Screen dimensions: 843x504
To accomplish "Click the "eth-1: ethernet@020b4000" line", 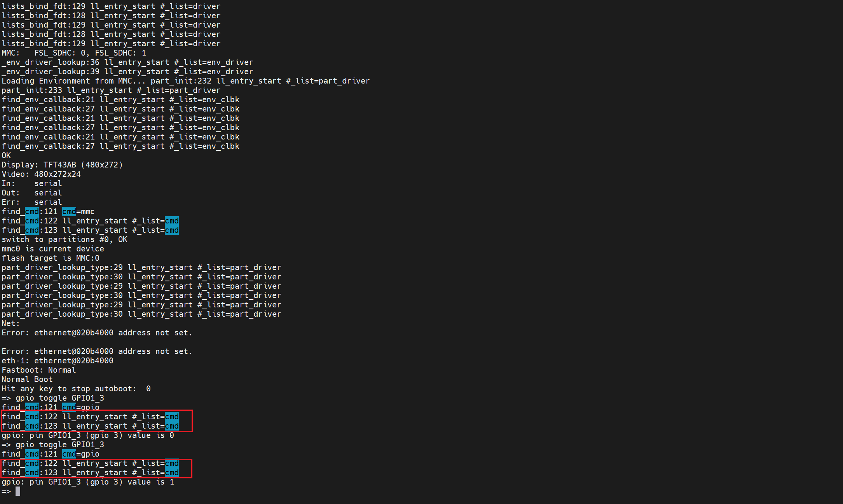I will 58,361.
